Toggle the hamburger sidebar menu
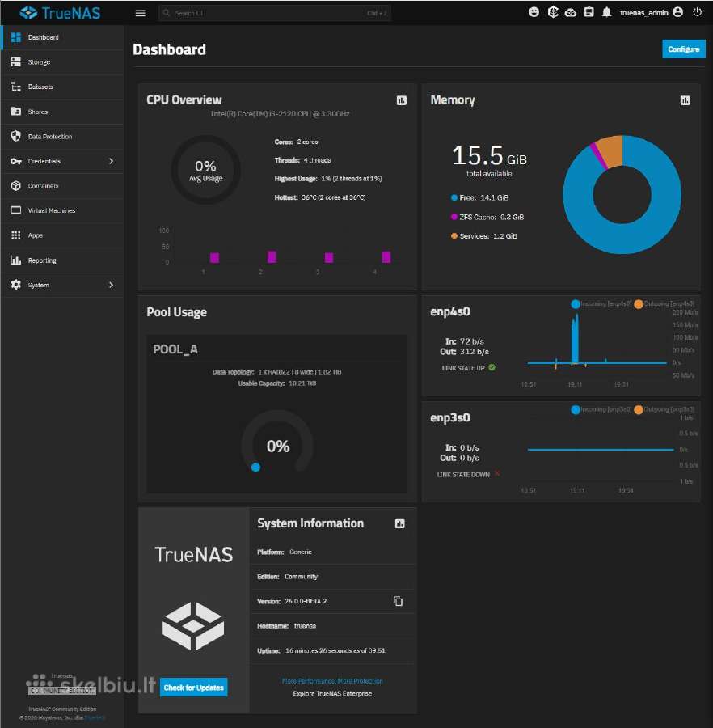This screenshot has height=728, width=713. [x=140, y=13]
